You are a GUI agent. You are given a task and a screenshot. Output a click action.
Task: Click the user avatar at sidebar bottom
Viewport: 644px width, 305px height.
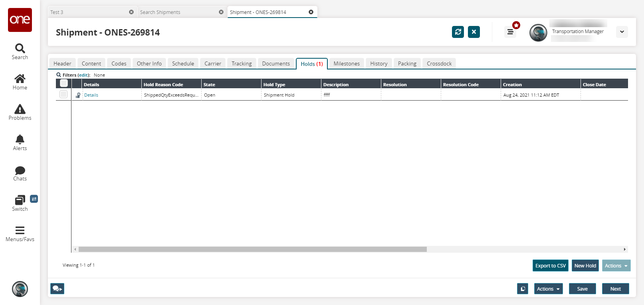point(20,289)
